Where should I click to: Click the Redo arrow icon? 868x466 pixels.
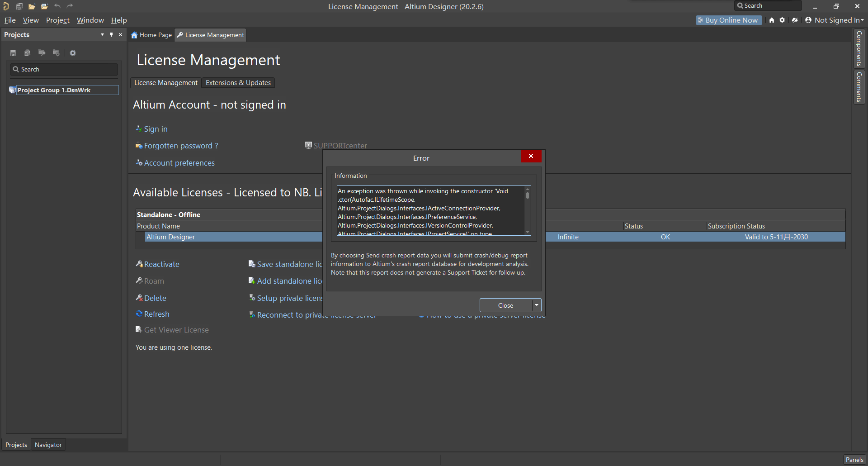70,6
